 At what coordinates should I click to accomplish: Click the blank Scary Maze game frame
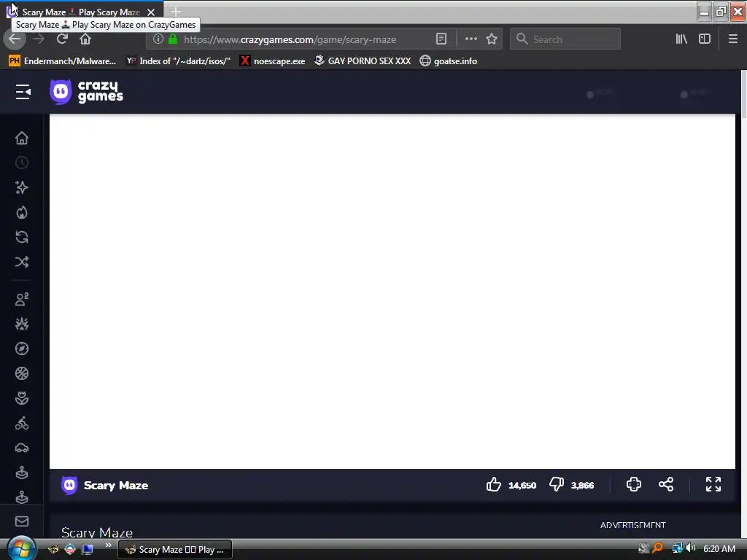click(x=392, y=291)
